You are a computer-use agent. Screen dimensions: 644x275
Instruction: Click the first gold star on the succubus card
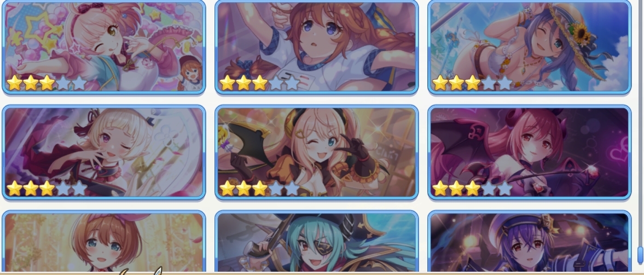[x=440, y=189]
